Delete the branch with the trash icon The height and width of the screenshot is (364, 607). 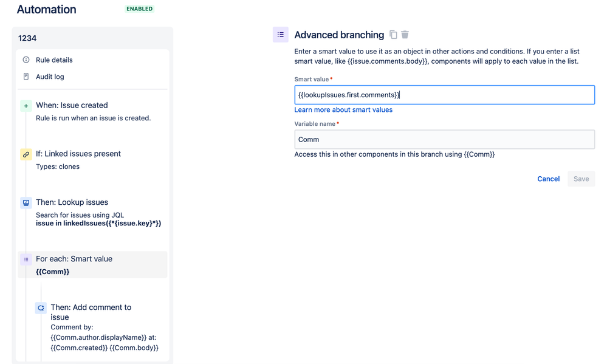[405, 35]
